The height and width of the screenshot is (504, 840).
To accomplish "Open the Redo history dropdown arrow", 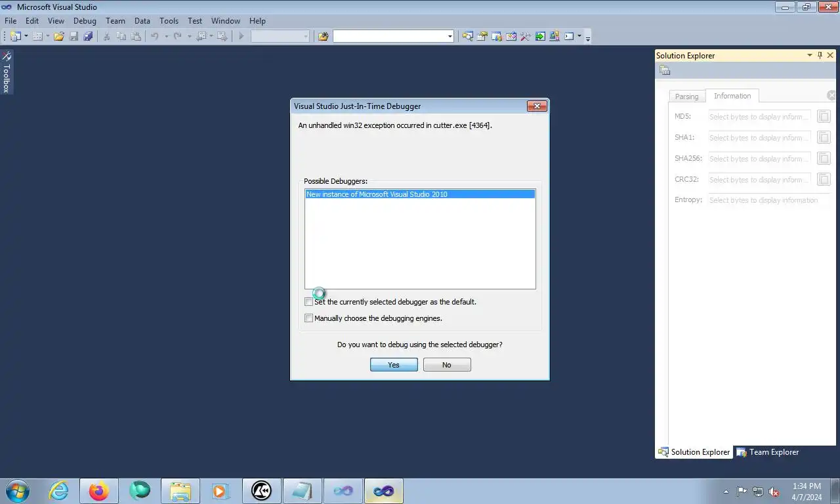I will 189,37.
